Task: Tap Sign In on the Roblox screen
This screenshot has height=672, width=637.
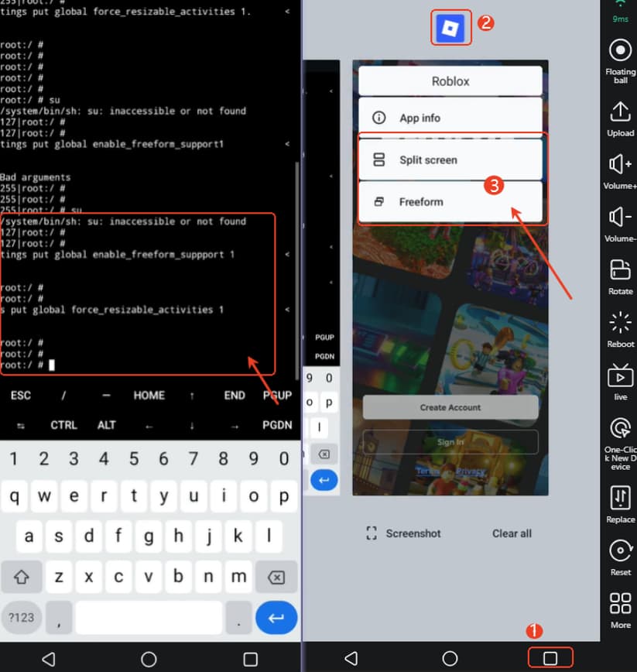Action: [450, 441]
